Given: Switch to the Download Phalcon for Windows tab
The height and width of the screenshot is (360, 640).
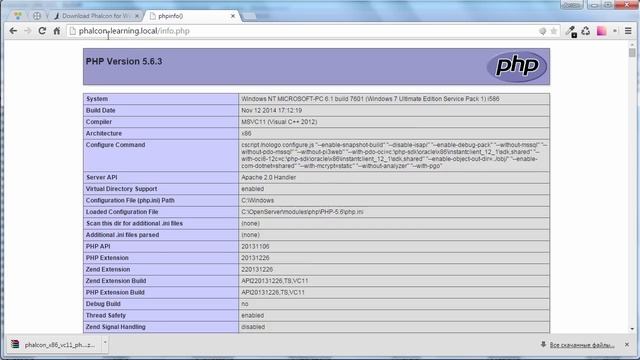Looking at the screenshot, I should (x=96, y=16).
